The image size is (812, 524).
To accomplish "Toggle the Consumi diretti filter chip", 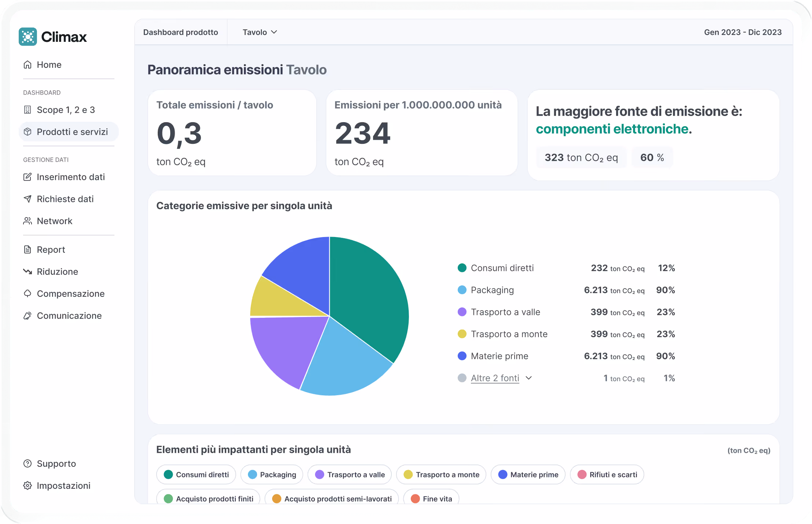I will click(x=196, y=474).
